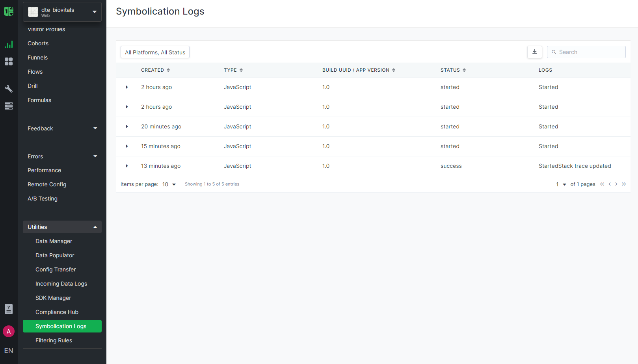Click 'Showing 1 to 5 of 5 entries'
Viewport: 638px width, 364px height.
point(212,184)
